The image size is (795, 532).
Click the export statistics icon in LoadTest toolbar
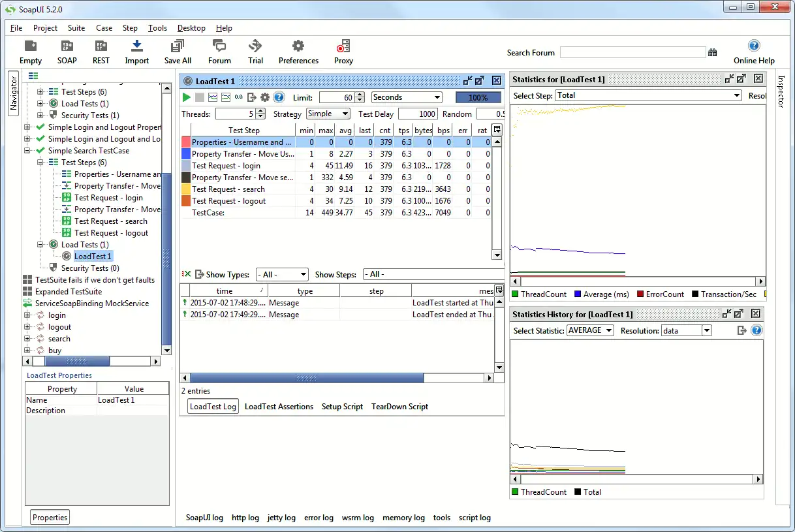pyautogui.click(x=252, y=97)
